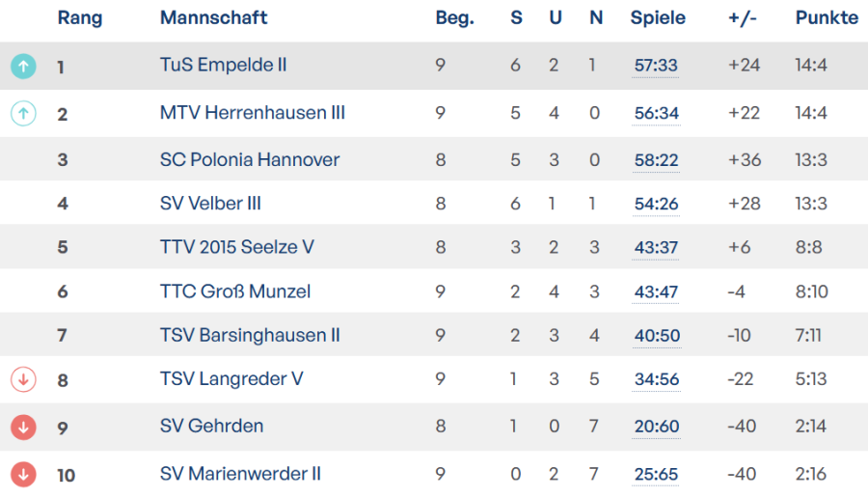
Task: Click the Mannschaft column header
Action: click(213, 18)
